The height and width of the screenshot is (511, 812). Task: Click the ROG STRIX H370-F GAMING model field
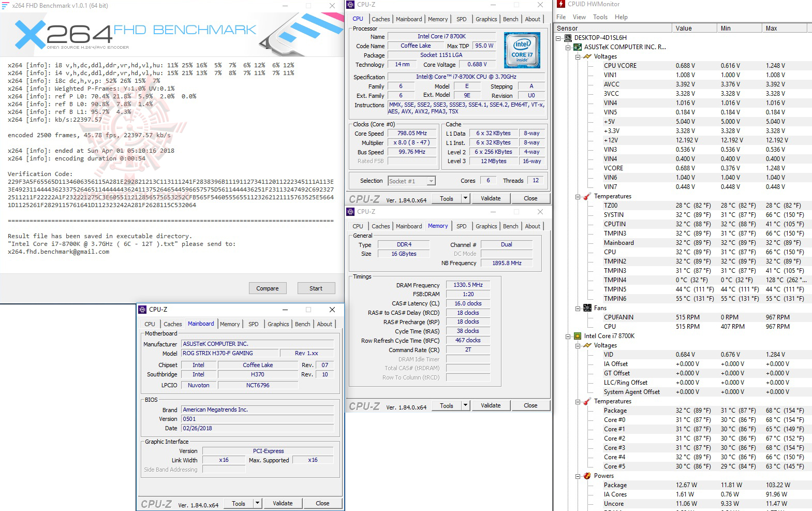230,353
